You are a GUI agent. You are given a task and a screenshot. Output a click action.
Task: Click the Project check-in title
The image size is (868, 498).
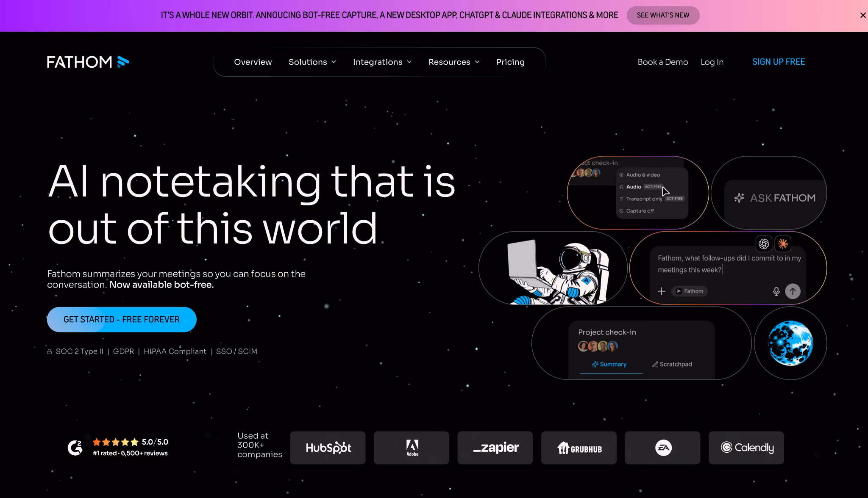pos(607,332)
